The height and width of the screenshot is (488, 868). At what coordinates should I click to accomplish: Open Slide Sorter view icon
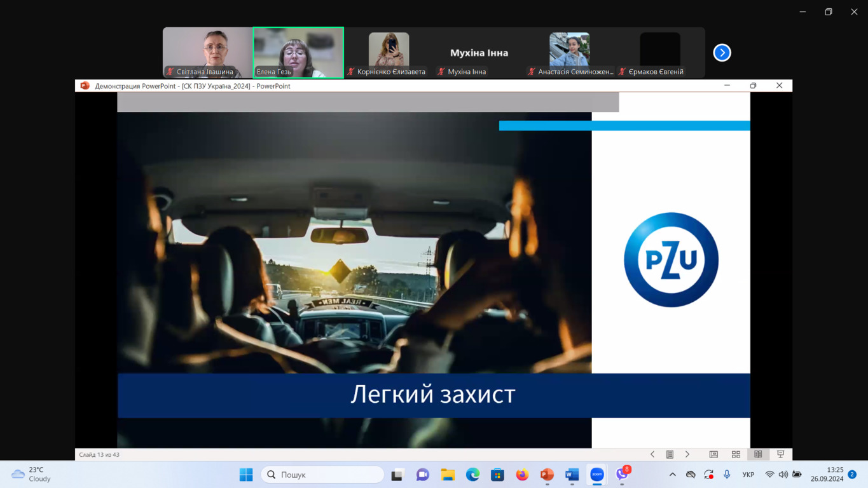[736, 454]
